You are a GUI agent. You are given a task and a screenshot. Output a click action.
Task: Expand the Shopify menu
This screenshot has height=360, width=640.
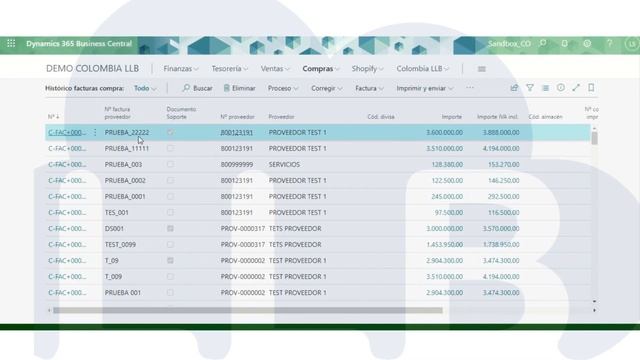[x=368, y=69]
